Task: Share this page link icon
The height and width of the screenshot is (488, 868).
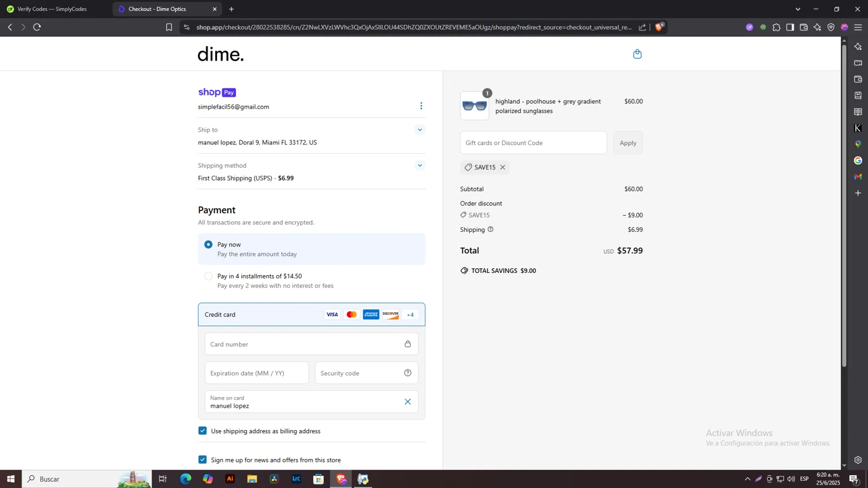Action: tap(642, 27)
